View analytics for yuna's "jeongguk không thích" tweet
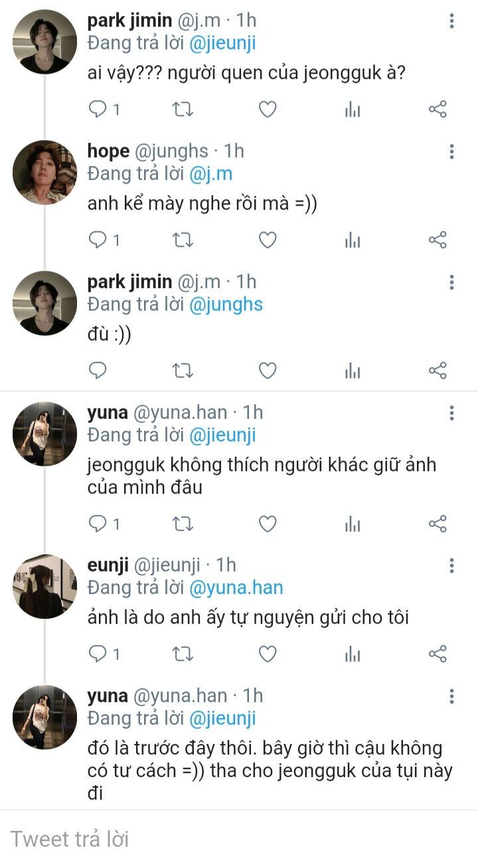This screenshot has height=868, width=478. [353, 524]
